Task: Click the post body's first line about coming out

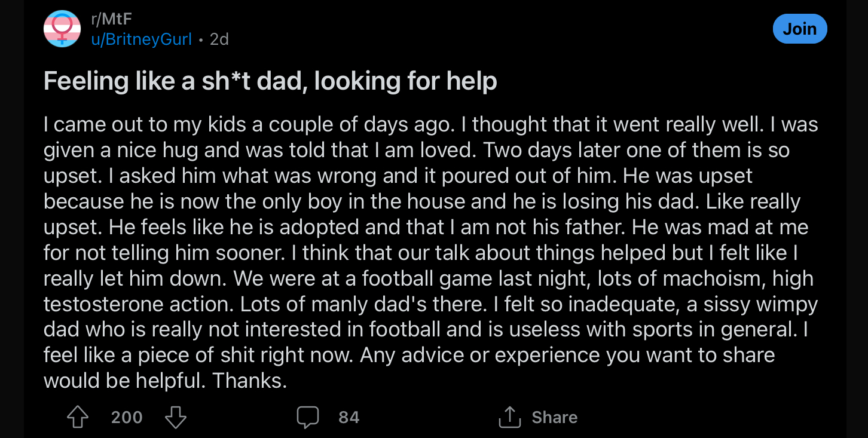Action: (431, 125)
